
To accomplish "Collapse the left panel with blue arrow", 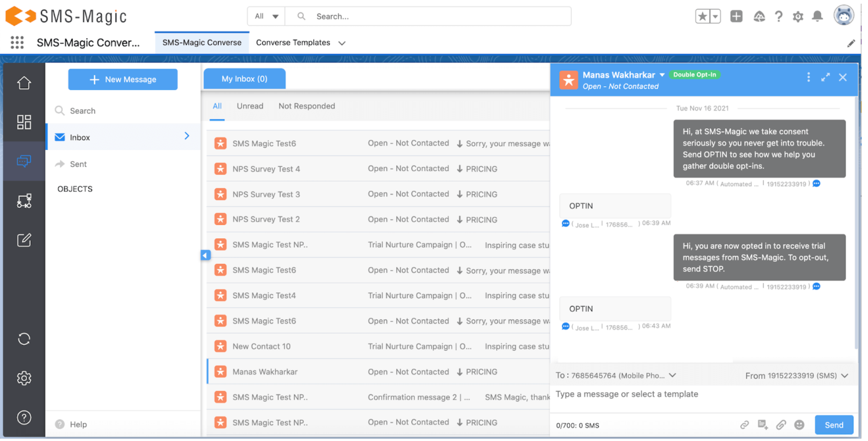I will [x=205, y=255].
